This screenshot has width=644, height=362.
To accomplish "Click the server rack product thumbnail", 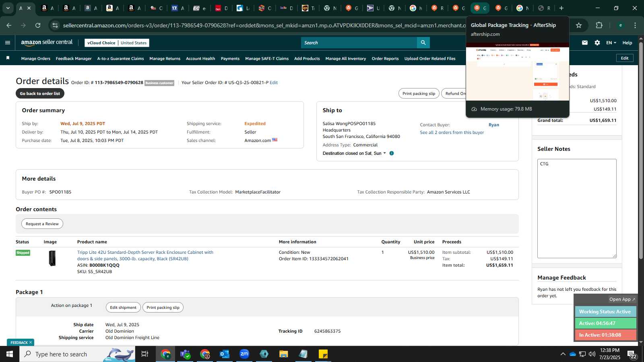I will (52, 258).
